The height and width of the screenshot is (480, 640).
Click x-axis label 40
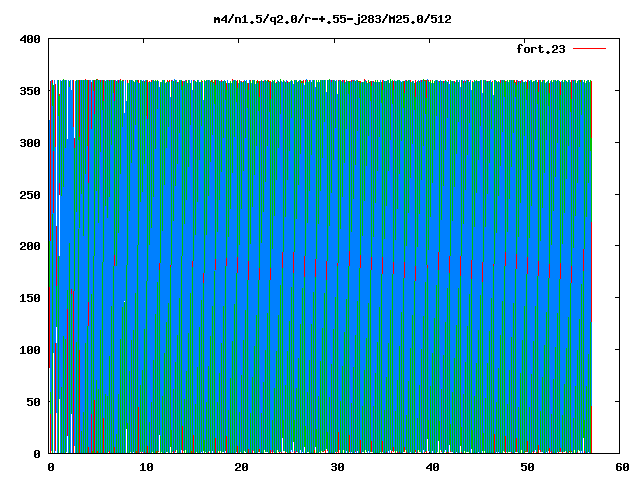[433, 467]
